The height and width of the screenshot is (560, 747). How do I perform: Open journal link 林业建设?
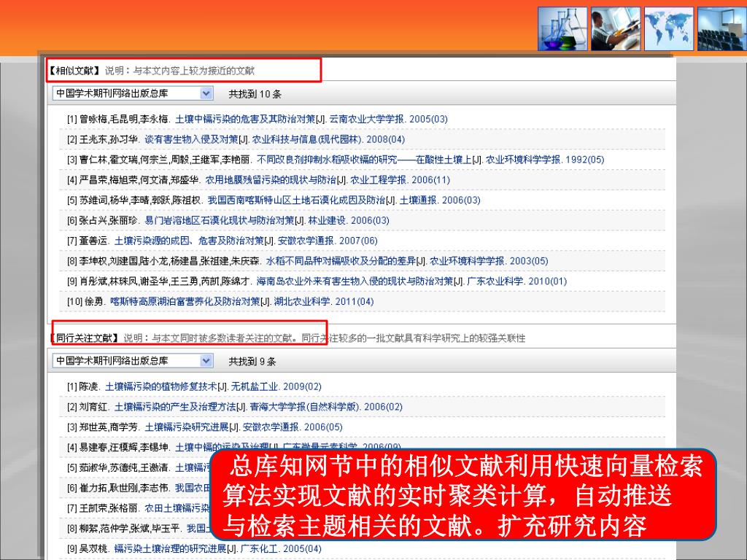[x=327, y=220]
